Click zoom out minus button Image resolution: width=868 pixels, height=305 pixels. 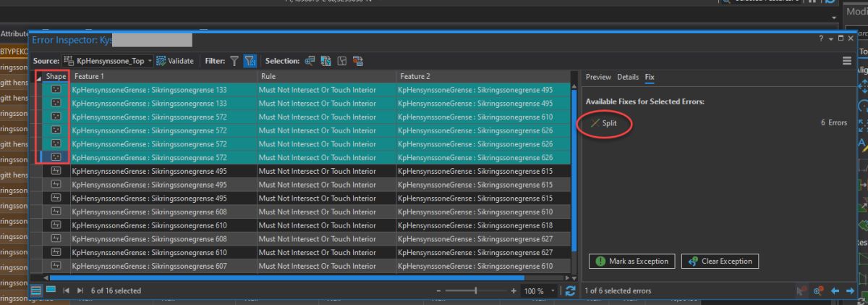pos(438,291)
